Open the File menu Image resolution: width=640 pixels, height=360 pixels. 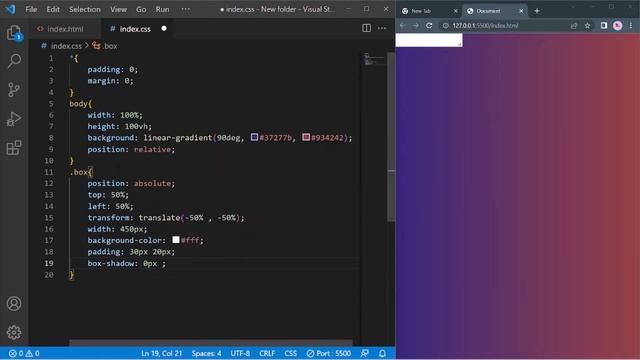(x=31, y=9)
